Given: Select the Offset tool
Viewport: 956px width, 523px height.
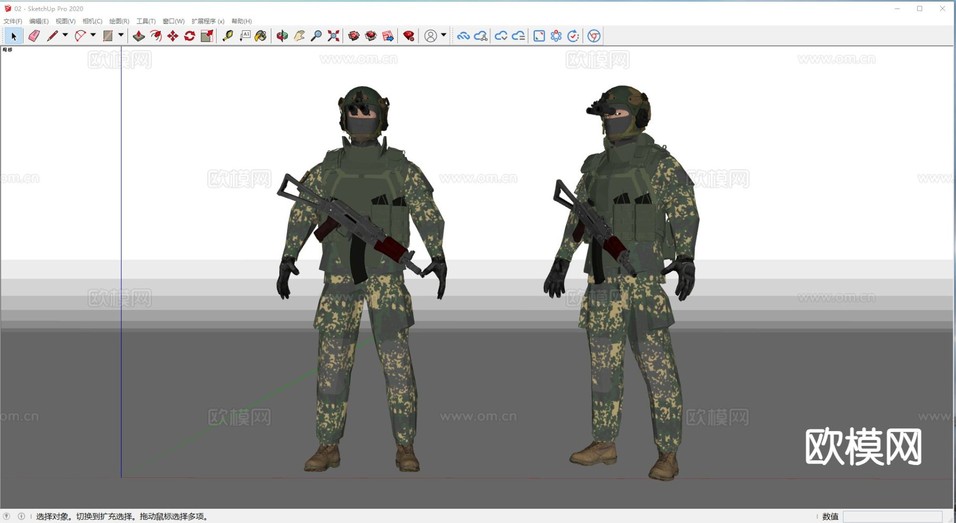Looking at the screenshot, I should [156, 36].
